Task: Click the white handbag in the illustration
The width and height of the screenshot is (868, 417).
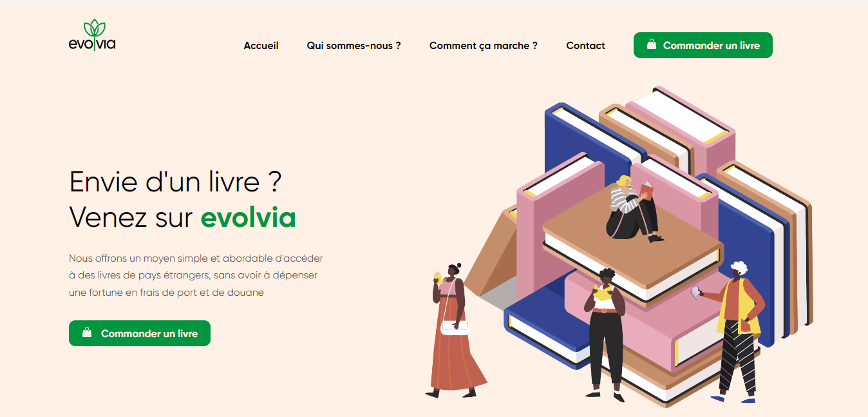Action: pos(455,328)
